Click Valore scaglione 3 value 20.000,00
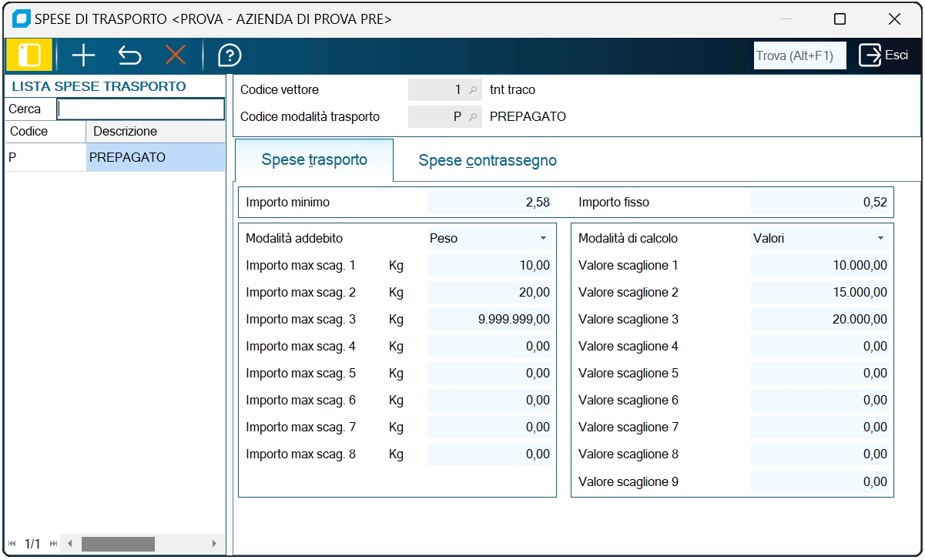This screenshot has height=560, width=925. 820,320
